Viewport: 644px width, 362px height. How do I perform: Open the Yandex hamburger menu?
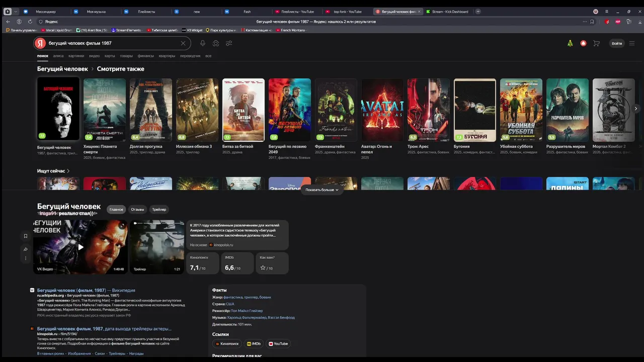632,43
